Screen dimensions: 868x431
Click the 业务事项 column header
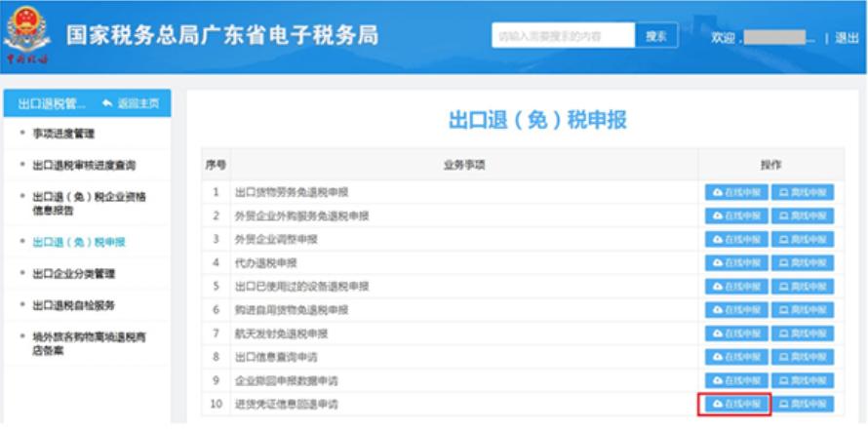click(464, 166)
